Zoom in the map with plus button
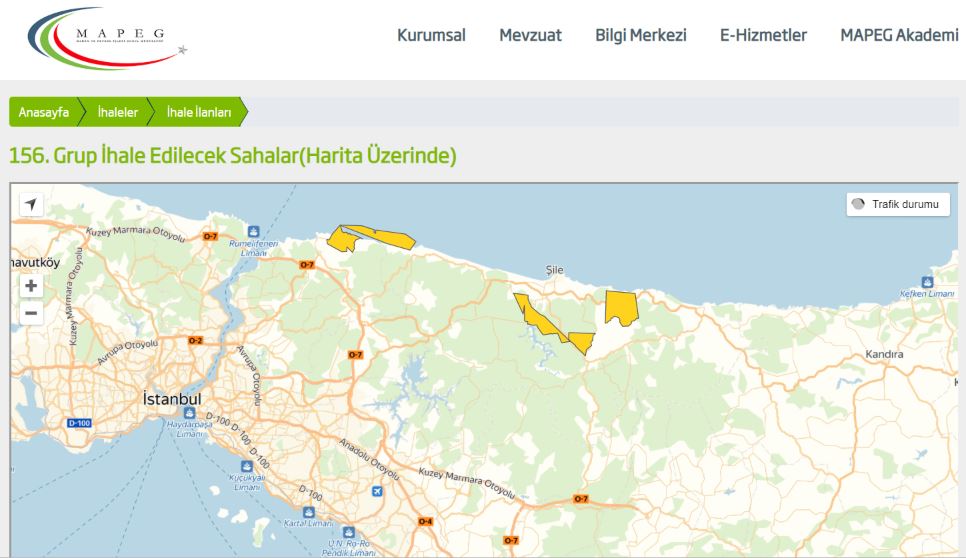966x558 pixels. pyautogui.click(x=31, y=286)
